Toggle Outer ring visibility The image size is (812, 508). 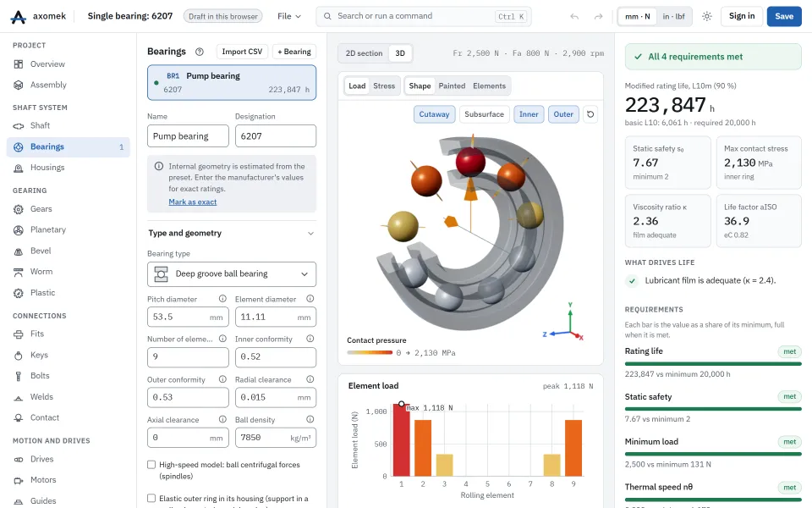(563, 114)
